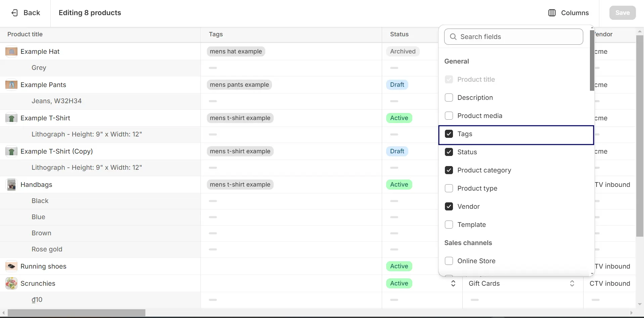644x318 pixels.
Task: Click the Columns layout icon
Action: coord(552,13)
